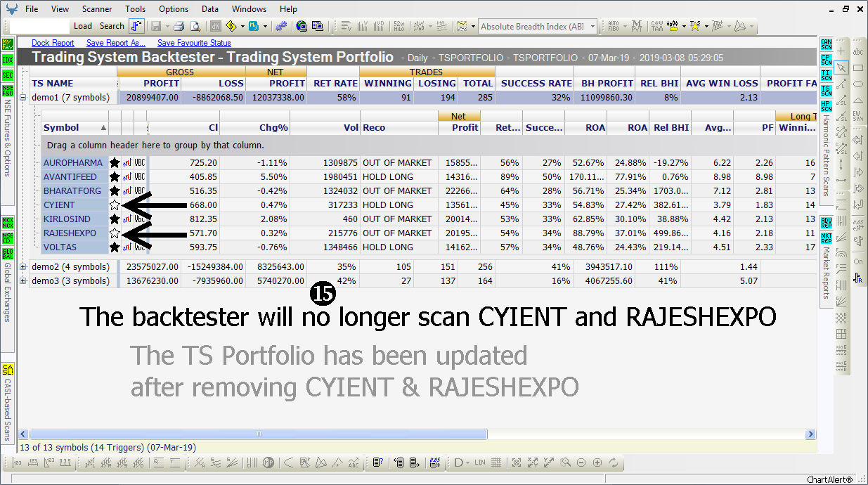Select the arrow pointer drawing tool
This screenshot has width=868, height=485.
pyautogui.click(x=842, y=67)
